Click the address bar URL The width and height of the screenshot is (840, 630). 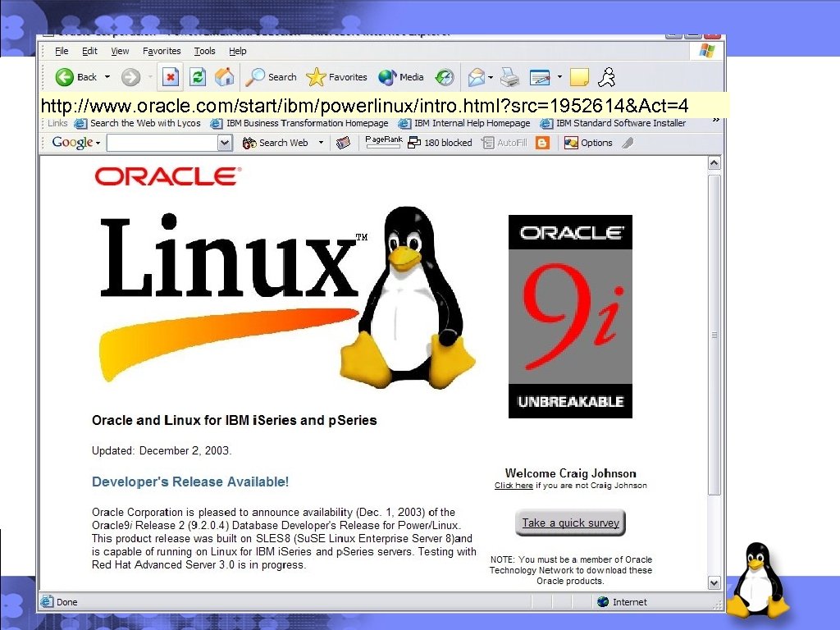click(x=364, y=106)
